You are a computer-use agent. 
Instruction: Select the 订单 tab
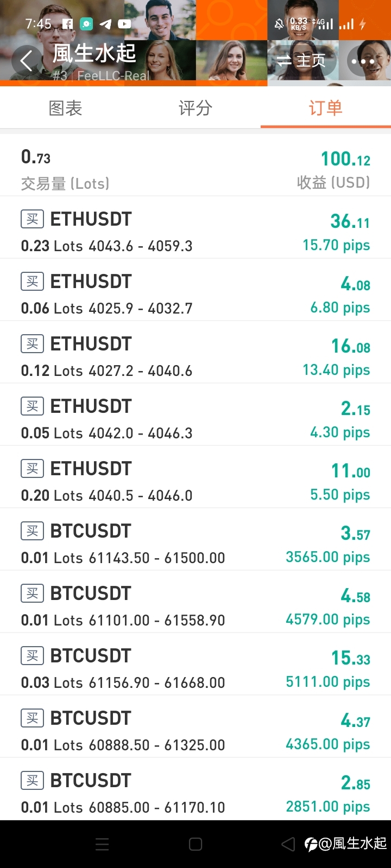point(326,108)
